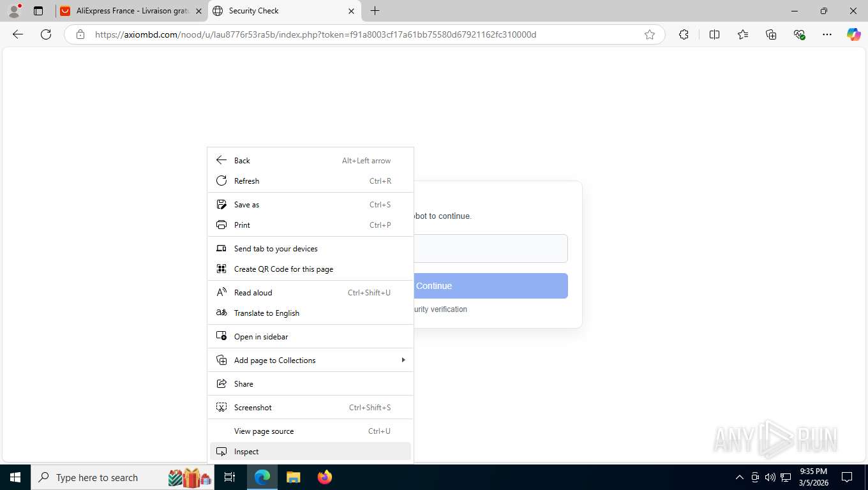The height and width of the screenshot is (490, 868).
Task: Click the blue Continue button
Action: [x=490, y=286]
